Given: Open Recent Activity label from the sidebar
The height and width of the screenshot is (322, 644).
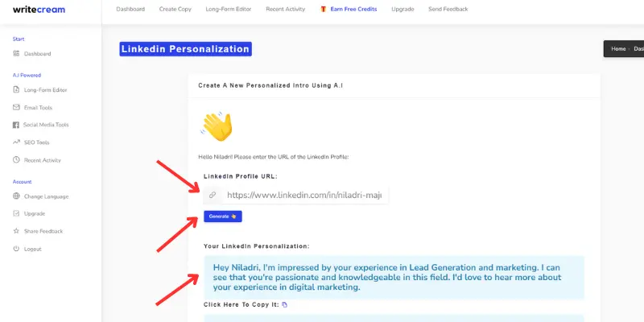Looking at the screenshot, I should pos(43,160).
